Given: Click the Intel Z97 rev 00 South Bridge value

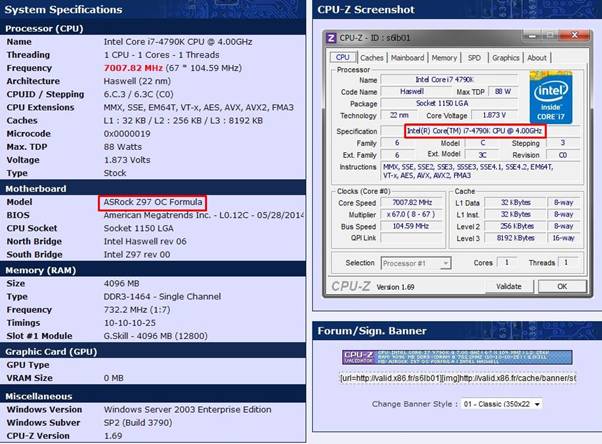Looking at the screenshot, I should click(137, 255).
